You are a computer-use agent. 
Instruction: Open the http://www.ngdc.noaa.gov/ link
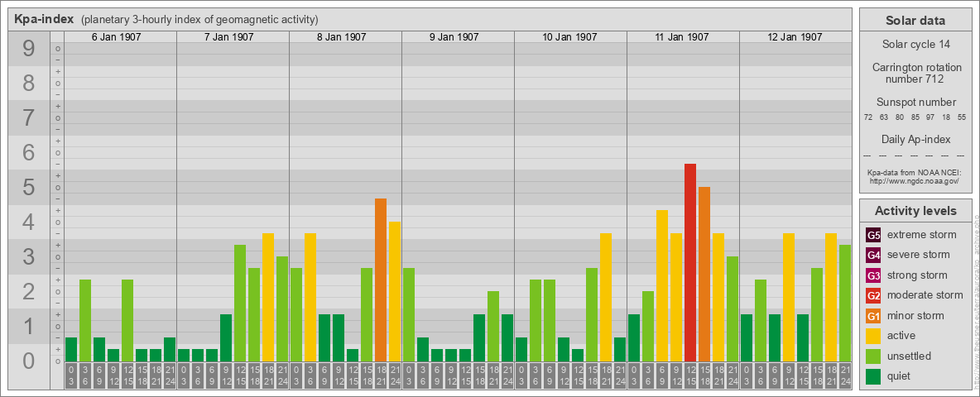click(x=915, y=180)
